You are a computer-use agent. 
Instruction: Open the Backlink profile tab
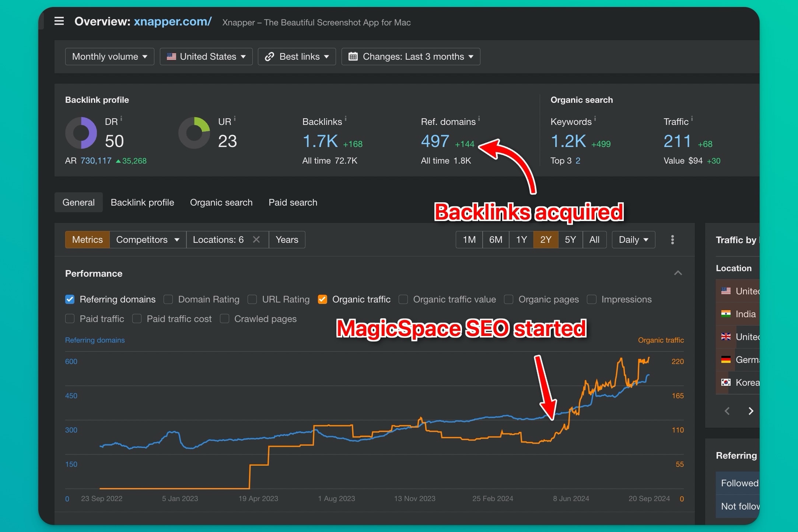[x=142, y=202]
